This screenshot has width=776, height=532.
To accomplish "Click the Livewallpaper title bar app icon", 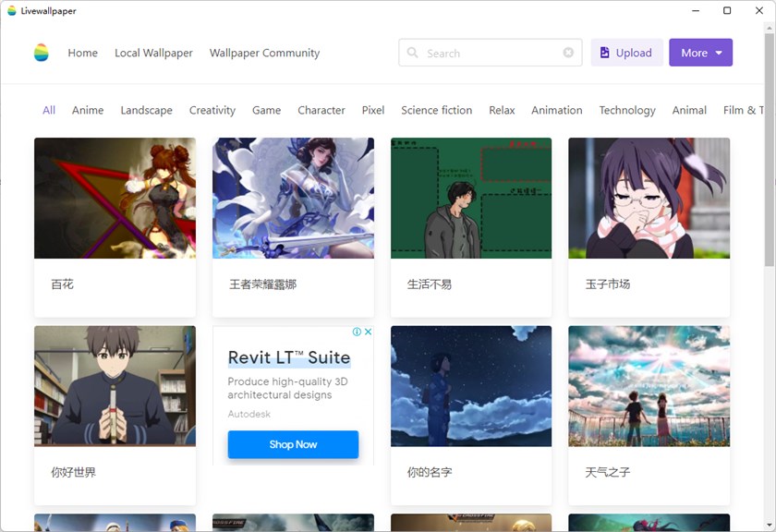I will pos(12,11).
